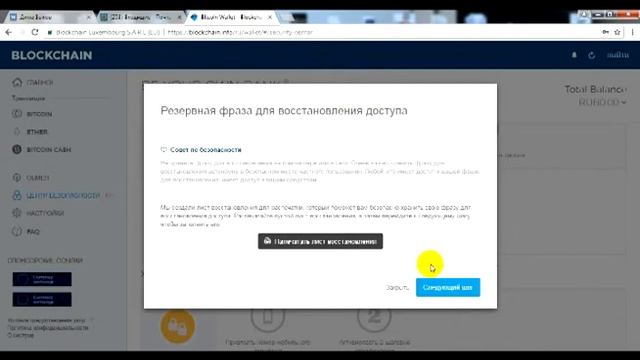Close the Blockchain Wallet tab
The width and height of the screenshot is (640, 360).
[x=270, y=18]
